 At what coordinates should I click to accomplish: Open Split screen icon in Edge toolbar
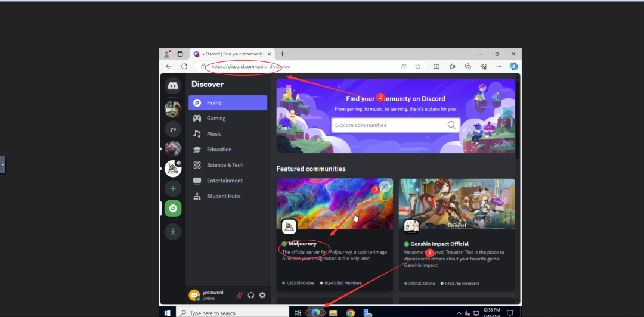(x=436, y=66)
